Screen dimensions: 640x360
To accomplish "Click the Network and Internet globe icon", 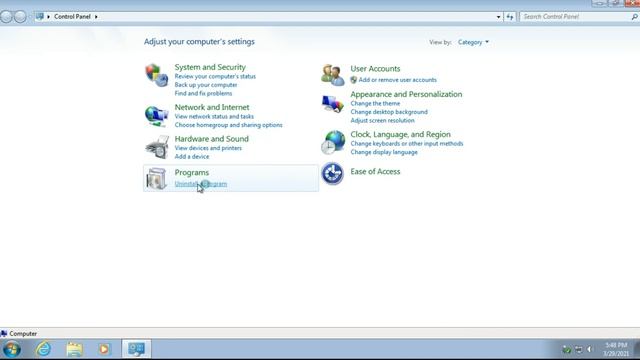I will (157, 116).
